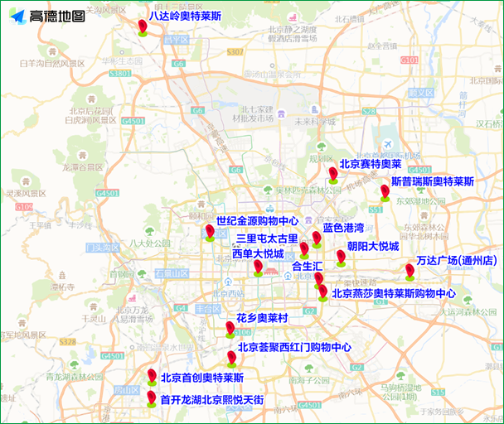This screenshot has height=424, width=504.
Task: Click the 顺义区 district label
Action: coord(421,93)
